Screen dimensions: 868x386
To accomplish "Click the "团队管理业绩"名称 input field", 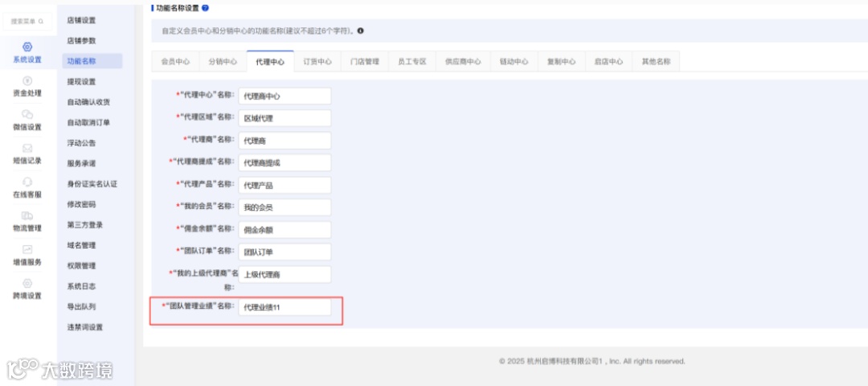I will pos(285,307).
